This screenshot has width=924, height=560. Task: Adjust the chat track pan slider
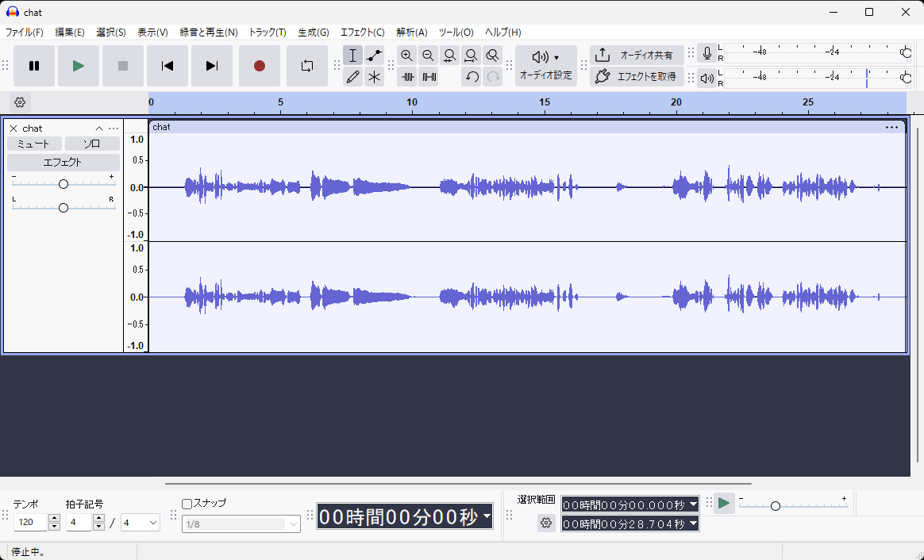coord(63,207)
